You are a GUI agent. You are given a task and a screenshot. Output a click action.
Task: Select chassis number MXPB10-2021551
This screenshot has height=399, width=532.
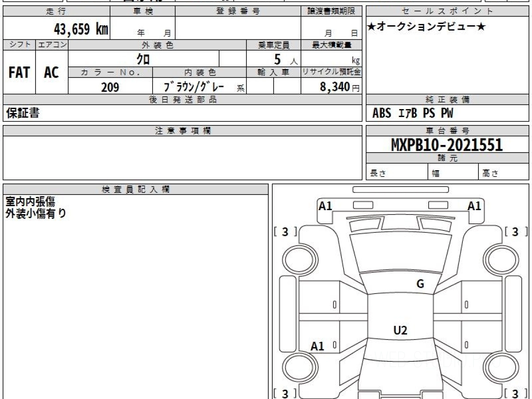[x=447, y=145]
